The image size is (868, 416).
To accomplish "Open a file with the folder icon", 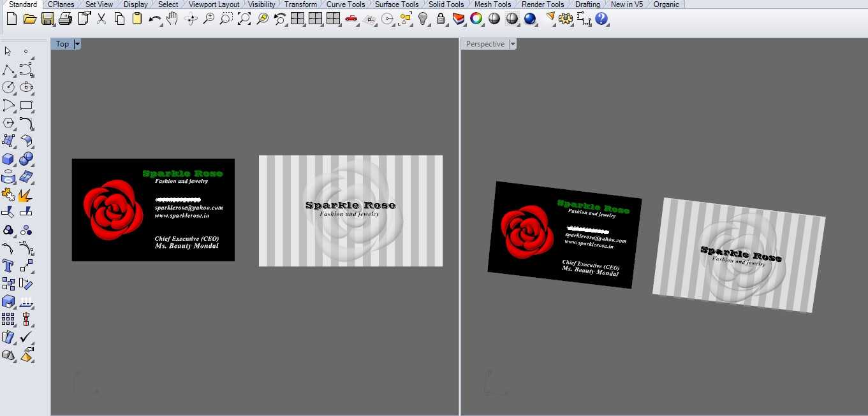I will tap(29, 19).
